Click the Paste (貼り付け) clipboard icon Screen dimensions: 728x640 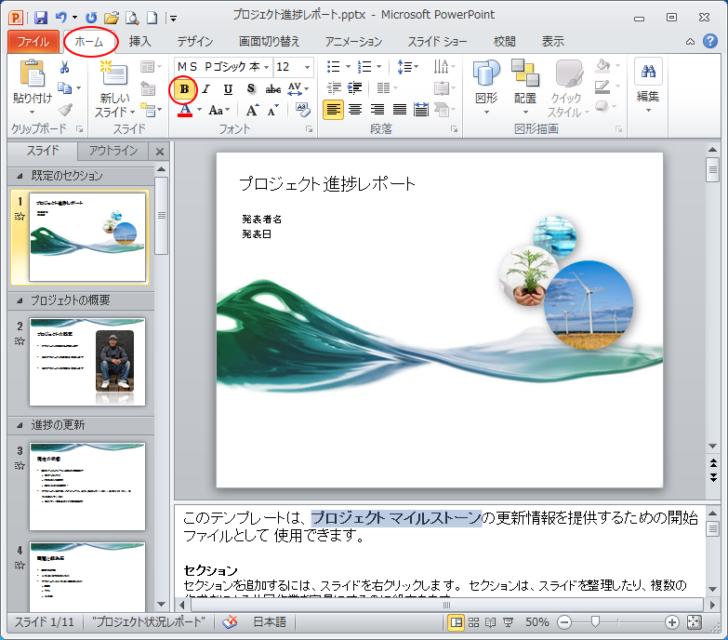coord(32,73)
